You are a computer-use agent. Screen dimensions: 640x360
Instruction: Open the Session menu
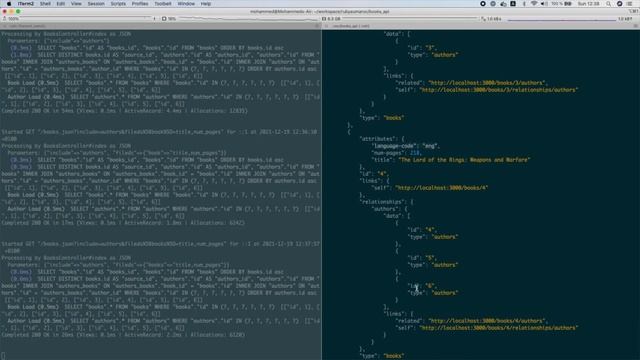click(x=96, y=4)
